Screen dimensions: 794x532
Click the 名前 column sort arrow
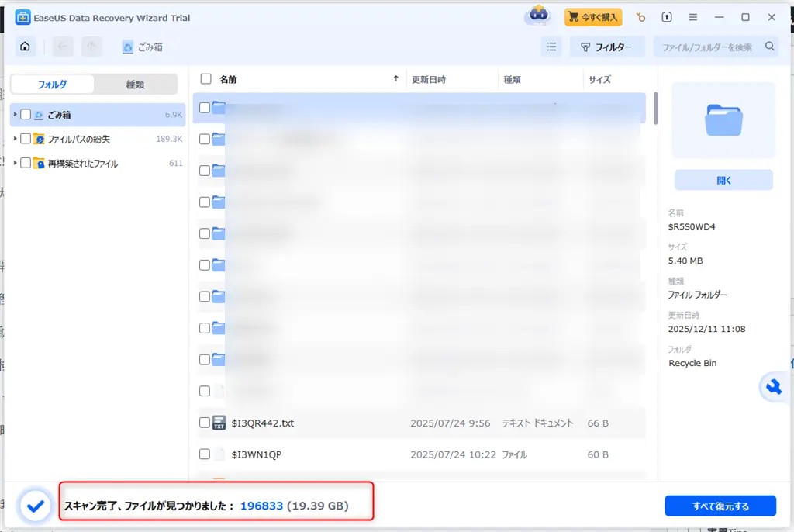[396, 78]
